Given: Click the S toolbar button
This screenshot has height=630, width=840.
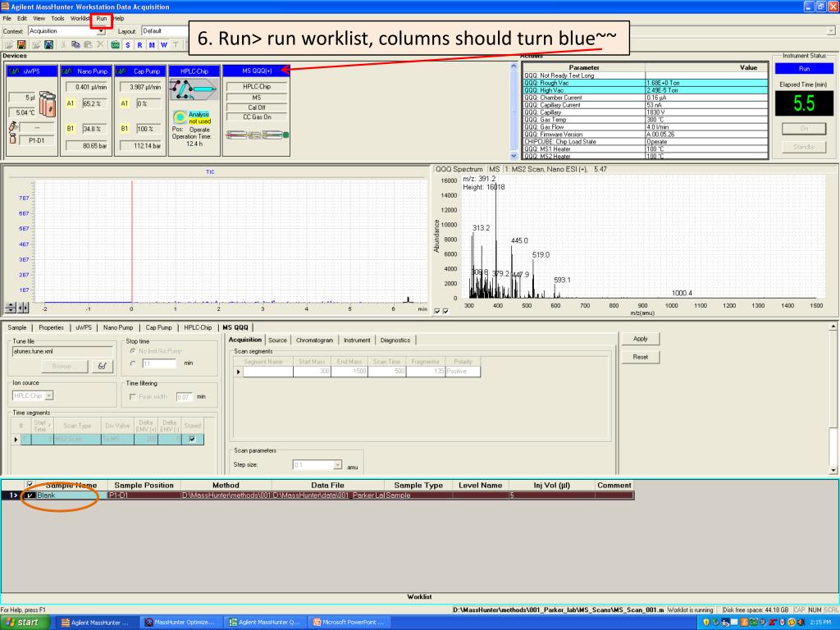Looking at the screenshot, I should 127,45.
